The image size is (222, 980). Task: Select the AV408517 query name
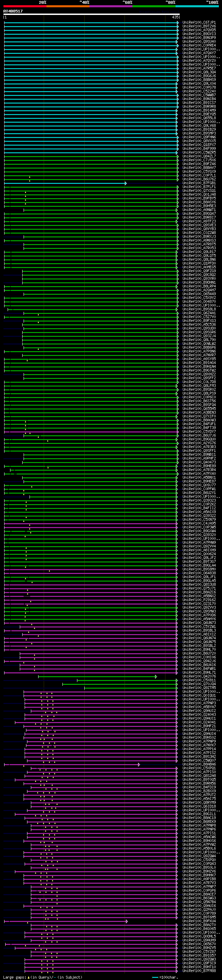point(13,11)
